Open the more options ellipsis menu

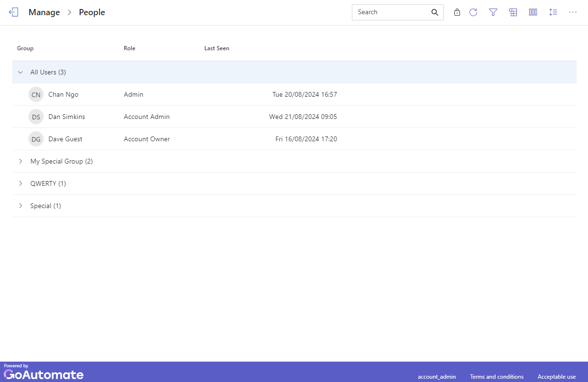coord(573,12)
